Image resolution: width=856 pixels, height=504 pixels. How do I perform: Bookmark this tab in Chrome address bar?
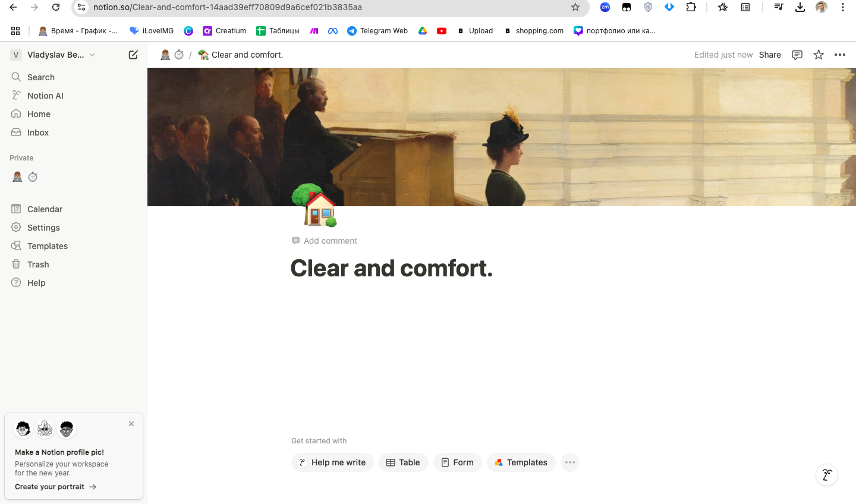point(575,7)
